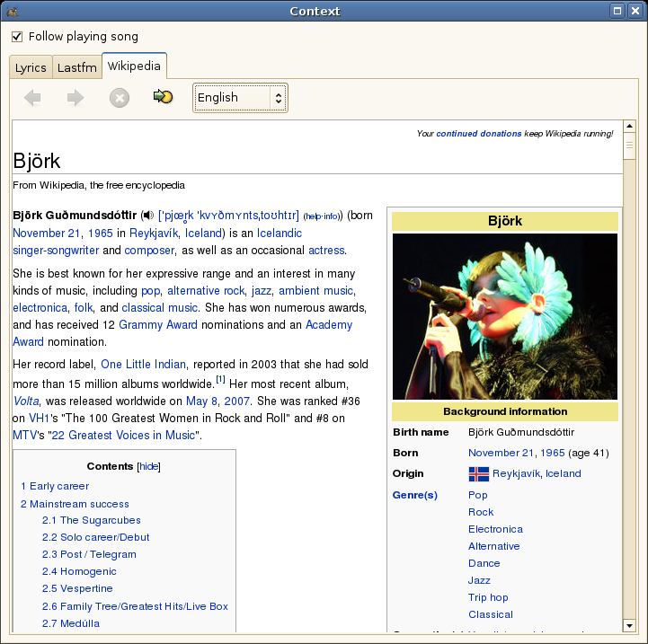Image resolution: width=648 pixels, height=644 pixels.
Task: Jump to 2.7 Medúlla
Action: coord(71,623)
